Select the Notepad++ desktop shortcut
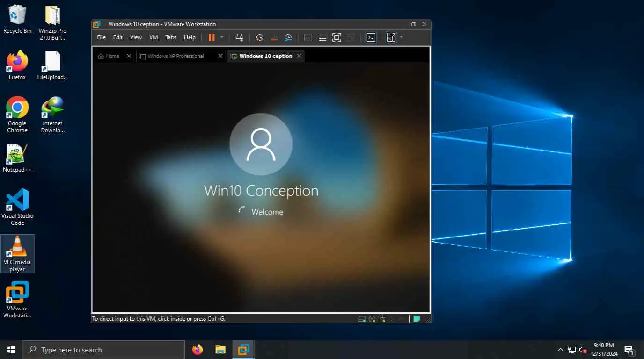The image size is (644, 359). (17, 158)
